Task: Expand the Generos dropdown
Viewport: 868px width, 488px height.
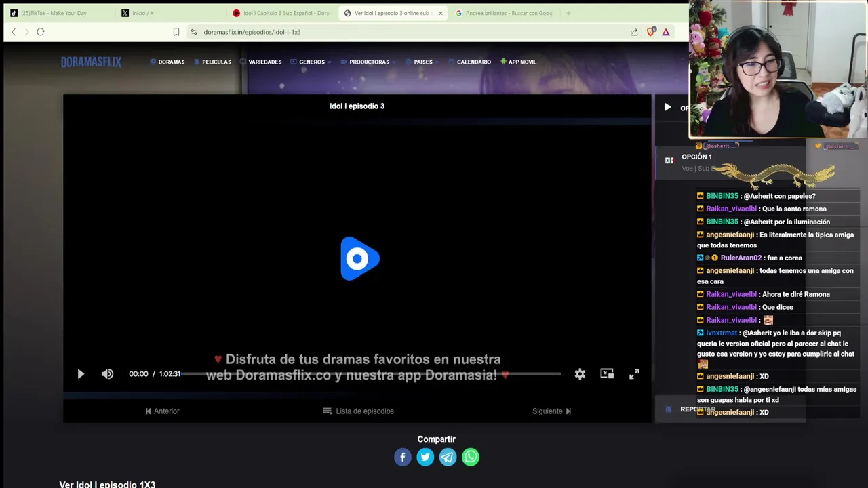Action: pos(311,62)
